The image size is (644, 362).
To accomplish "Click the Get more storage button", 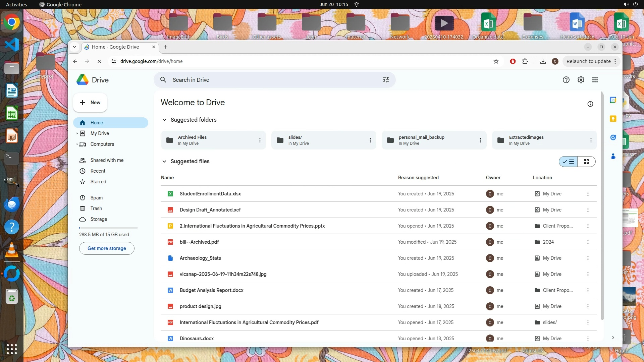I will [x=107, y=248].
